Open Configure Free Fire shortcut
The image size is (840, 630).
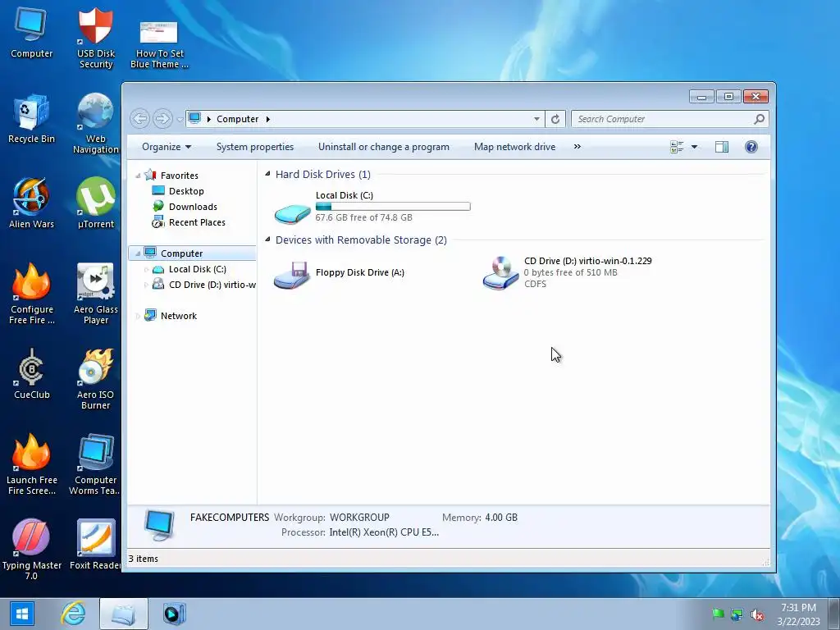pyautogui.click(x=31, y=293)
